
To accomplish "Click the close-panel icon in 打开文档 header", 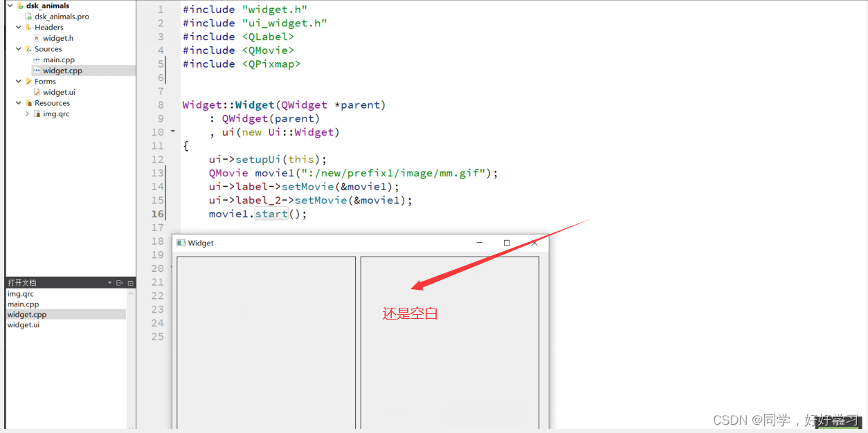I will [x=130, y=283].
